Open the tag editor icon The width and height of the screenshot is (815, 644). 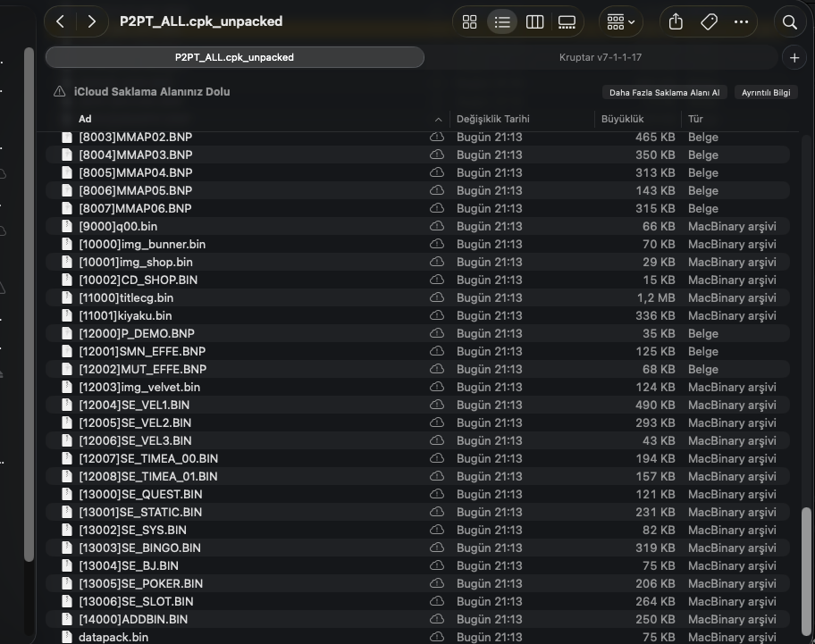(x=709, y=21)
